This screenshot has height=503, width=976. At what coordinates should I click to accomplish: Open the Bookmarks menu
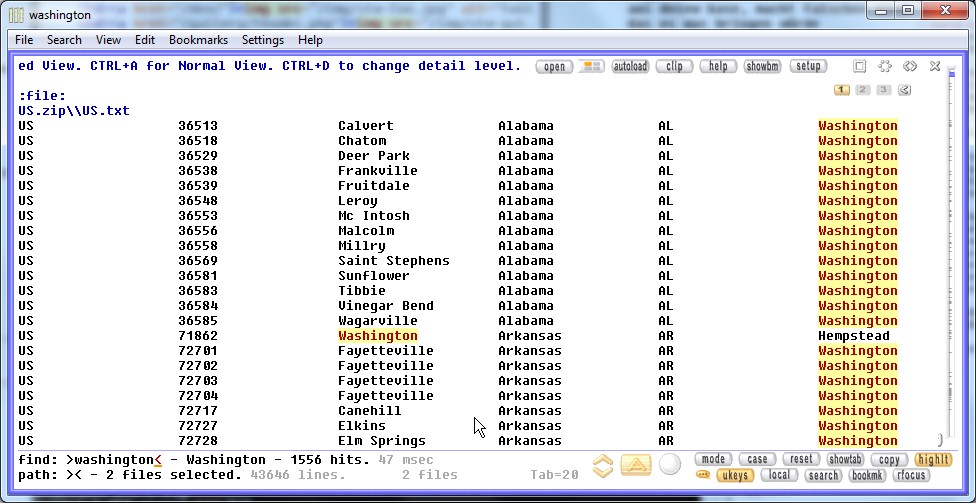[x=198, y=40]
